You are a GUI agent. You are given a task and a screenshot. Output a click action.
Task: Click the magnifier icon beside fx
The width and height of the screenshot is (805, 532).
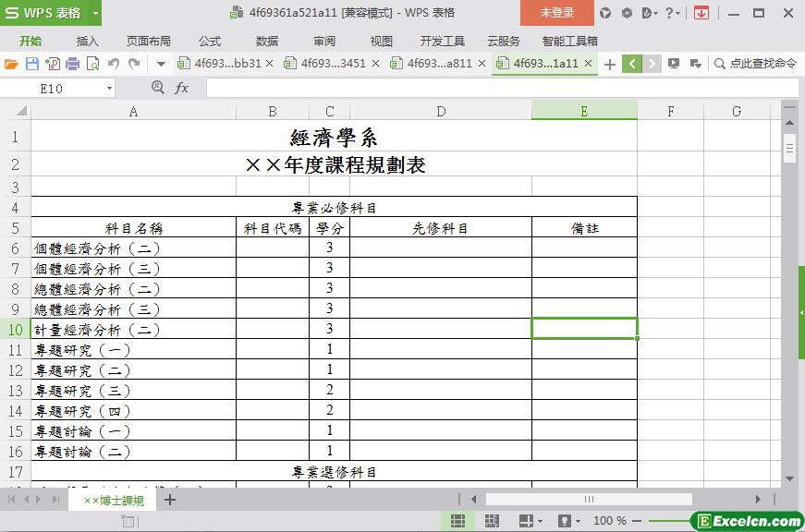point(158,88)
